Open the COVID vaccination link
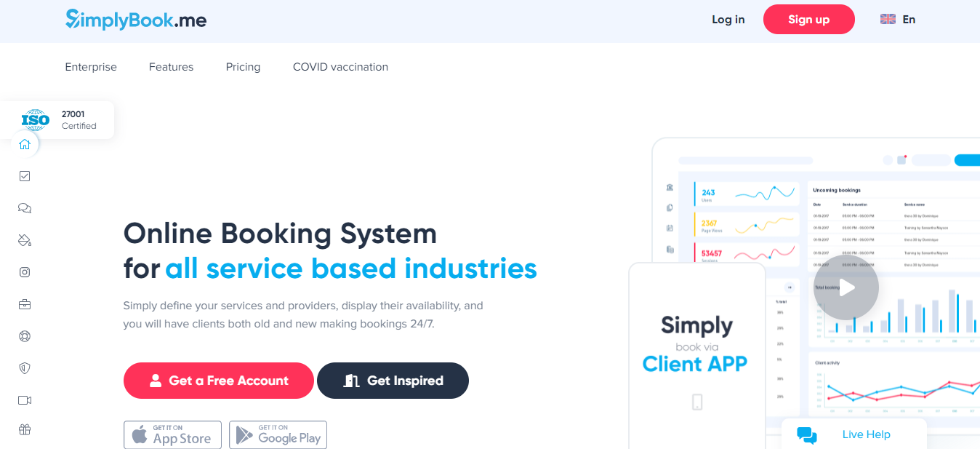 point(340,67)
